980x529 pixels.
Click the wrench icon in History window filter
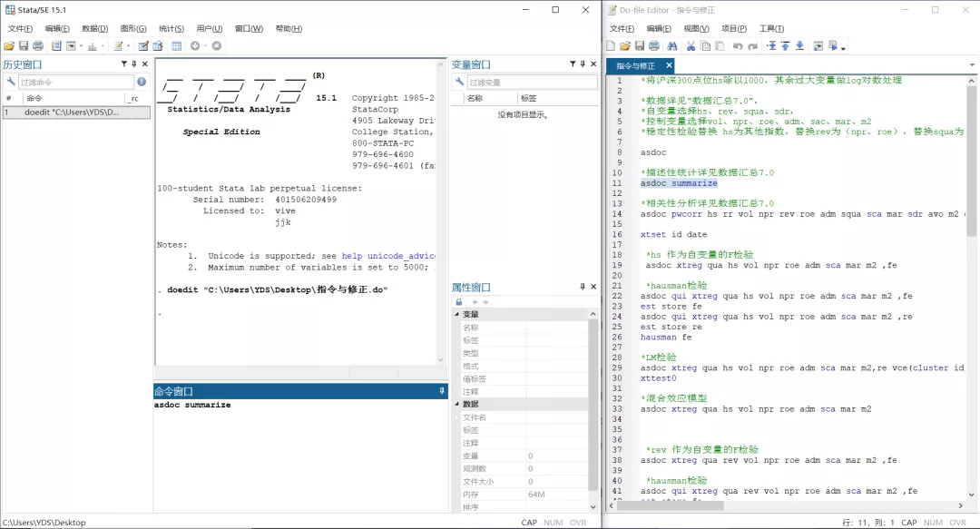(11, 82)
